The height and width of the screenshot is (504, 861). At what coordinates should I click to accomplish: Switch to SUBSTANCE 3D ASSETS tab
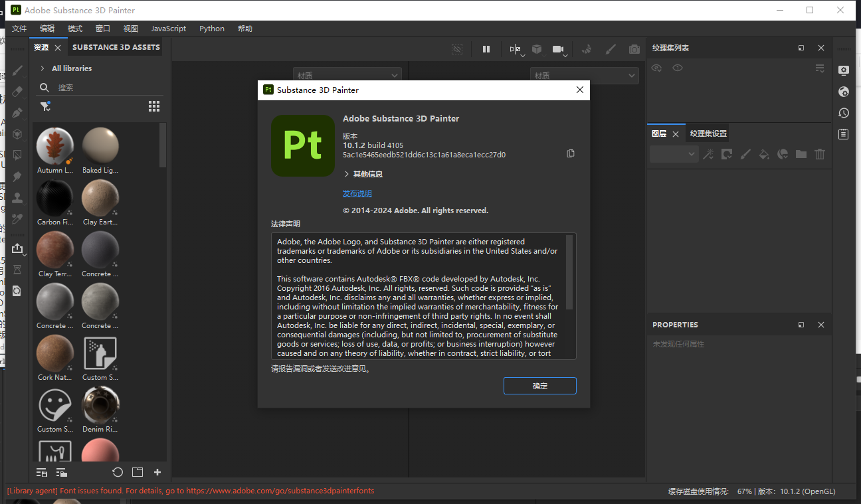pos(116,47)
